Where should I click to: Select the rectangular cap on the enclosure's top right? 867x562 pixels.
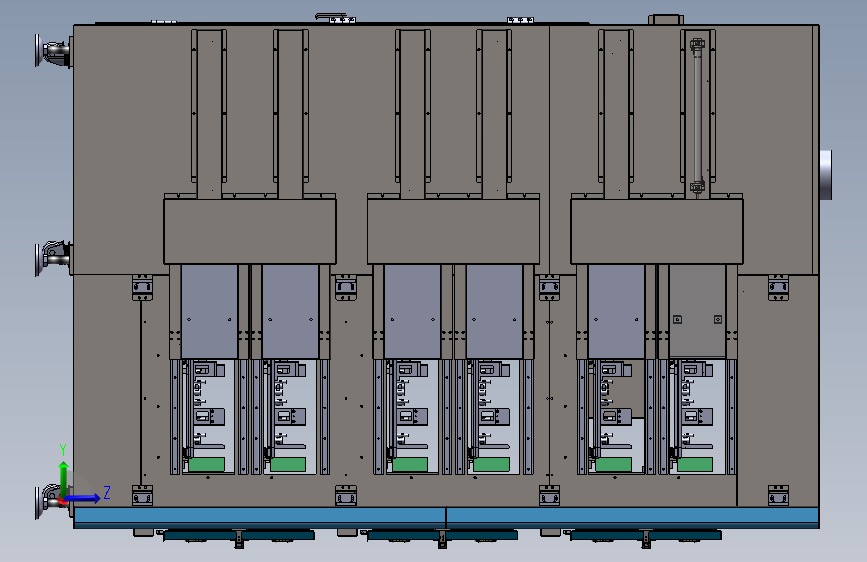[666, 20]
